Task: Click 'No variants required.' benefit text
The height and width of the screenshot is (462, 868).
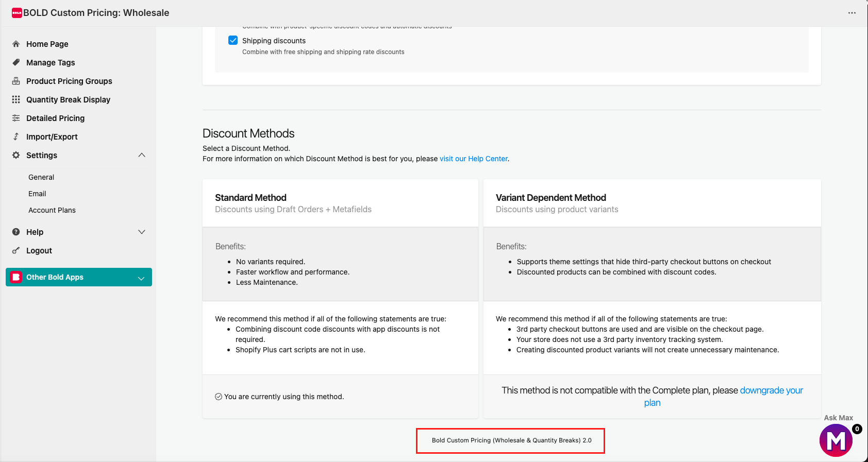Action: click(x=271, y=262)
